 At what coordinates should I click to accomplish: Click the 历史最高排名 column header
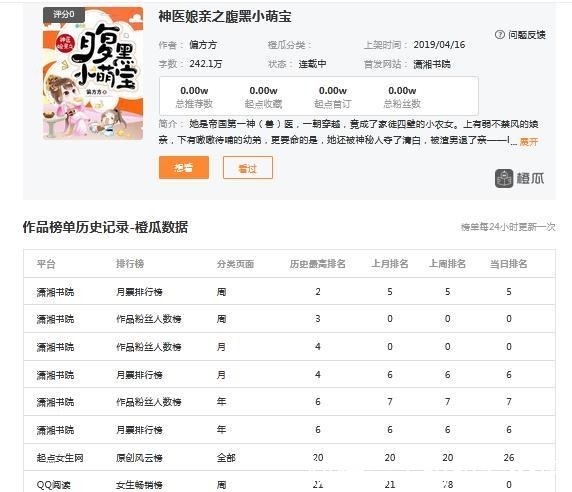(x=317, y=264)
